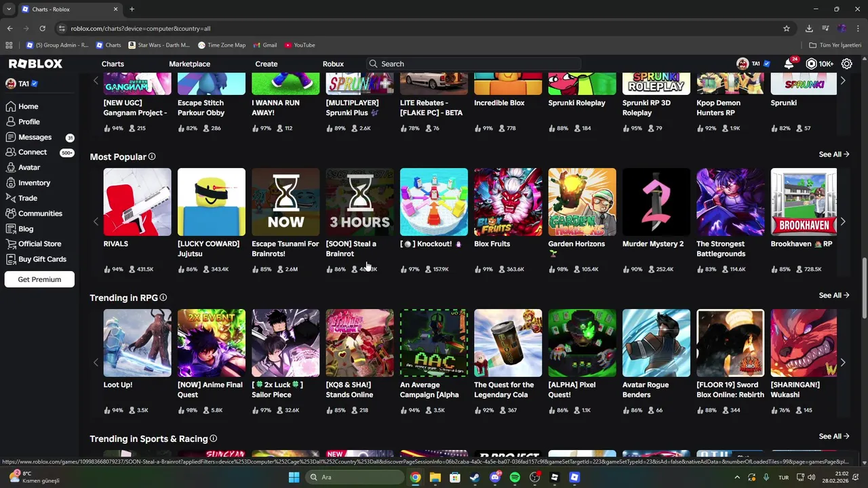Next page arrow in Most Popular row

pyautogui.click(x=842, y=222)
